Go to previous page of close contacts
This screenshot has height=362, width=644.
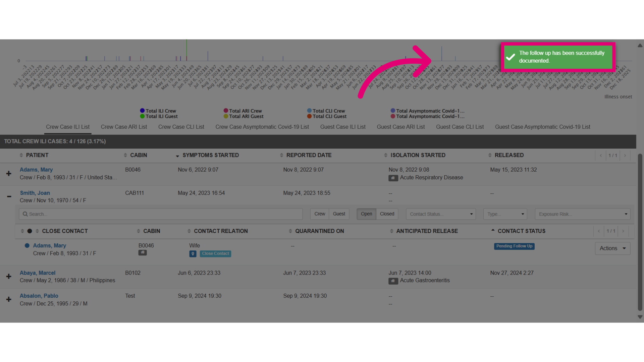tap(599, 231)
